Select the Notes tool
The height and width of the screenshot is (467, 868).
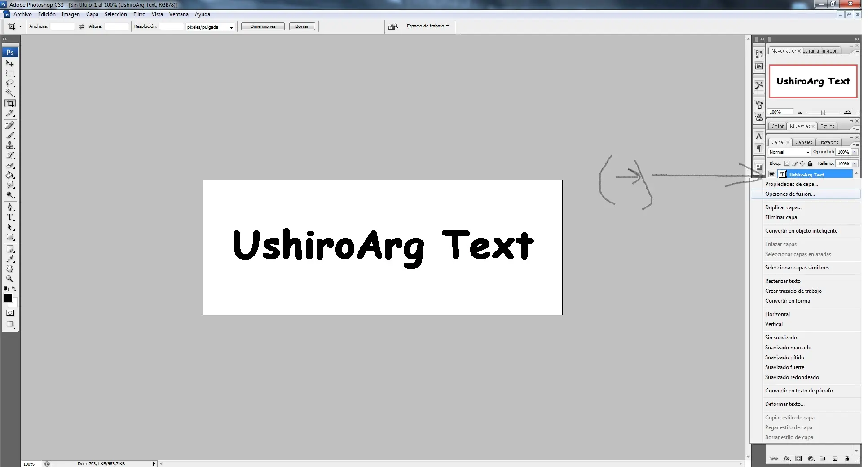click(x=10, y=249)
